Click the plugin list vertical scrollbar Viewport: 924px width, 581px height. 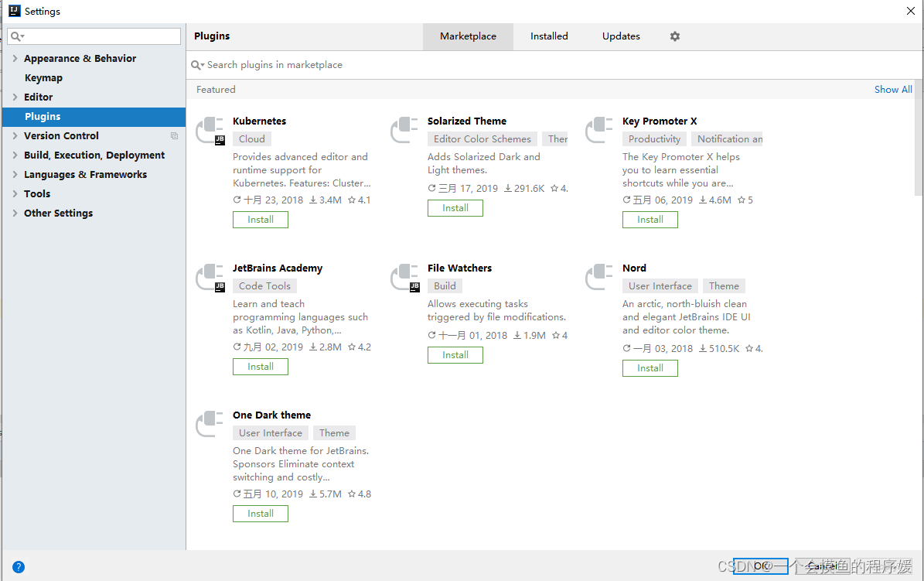click(919, 137)
